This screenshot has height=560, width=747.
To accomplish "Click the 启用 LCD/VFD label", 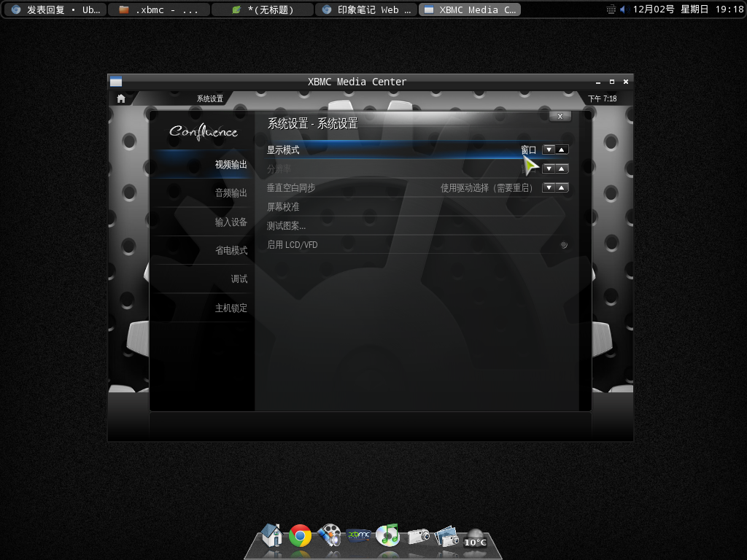I will [292, 245].
